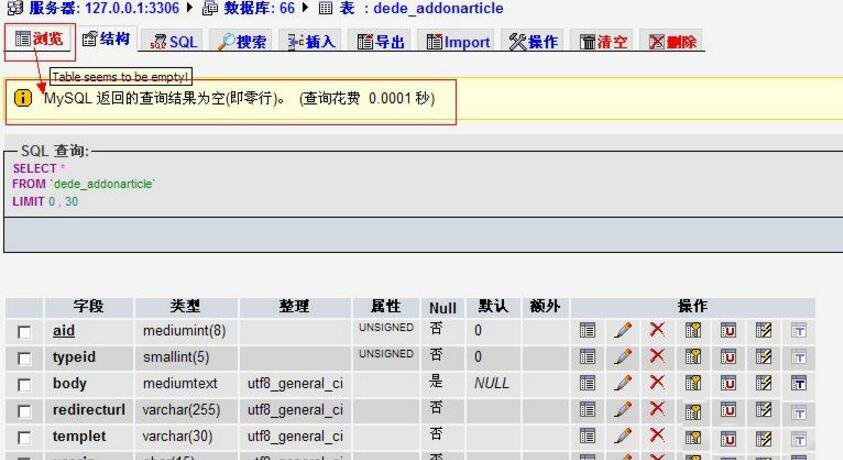
Task: Set primary key on field templet
Action: coord(693,437)
